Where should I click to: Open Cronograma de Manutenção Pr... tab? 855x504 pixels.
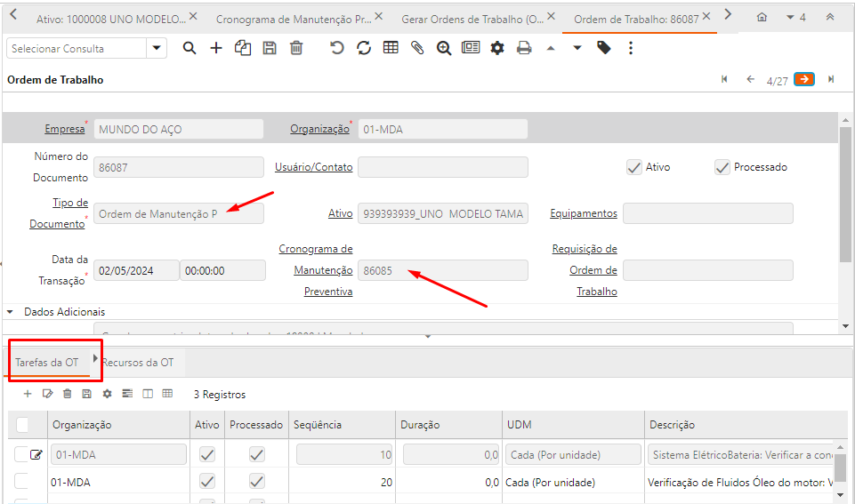click(294, 18)
